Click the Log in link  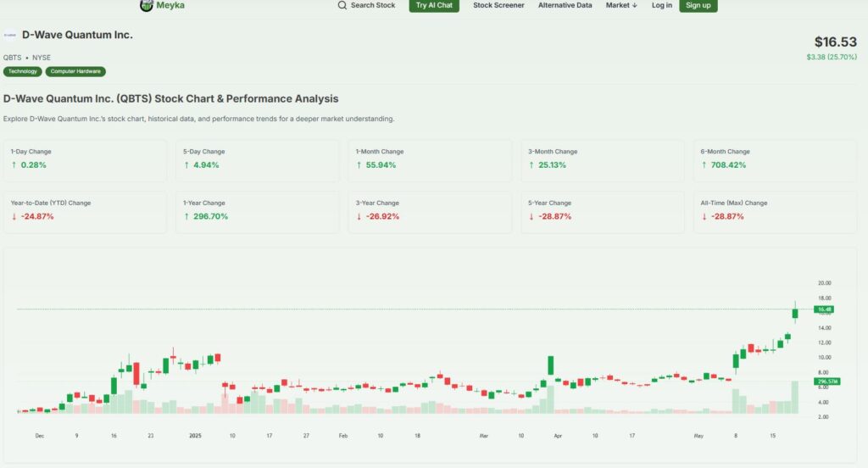pos(661,5)
